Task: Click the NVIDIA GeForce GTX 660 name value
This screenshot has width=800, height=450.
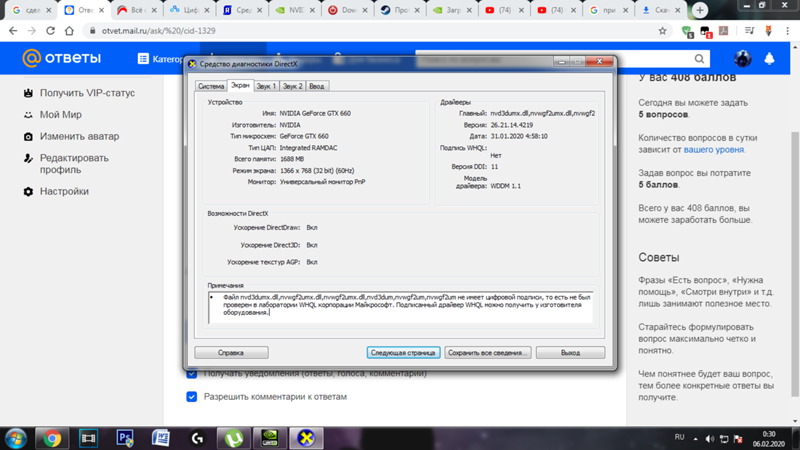Action: coord(315,113)
